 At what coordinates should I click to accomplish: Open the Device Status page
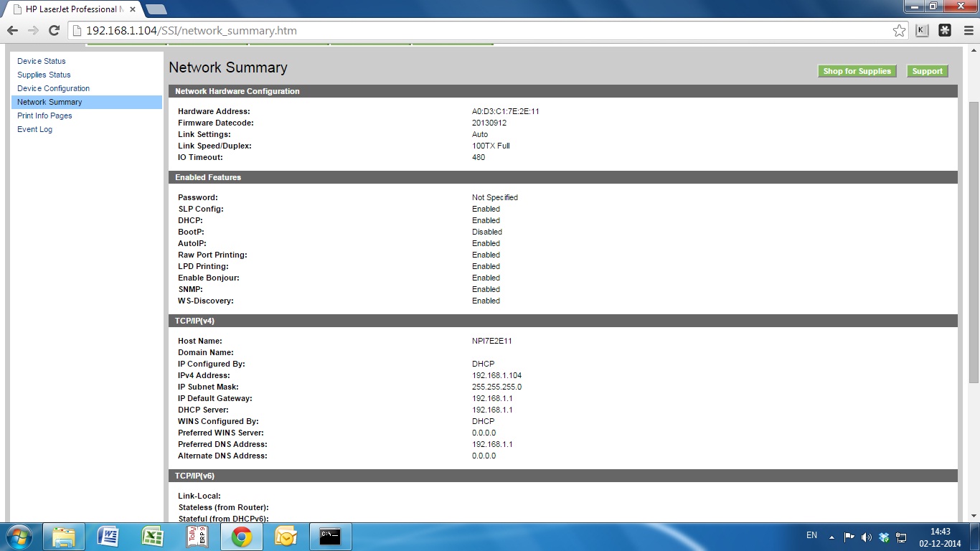tap(42, 61)
